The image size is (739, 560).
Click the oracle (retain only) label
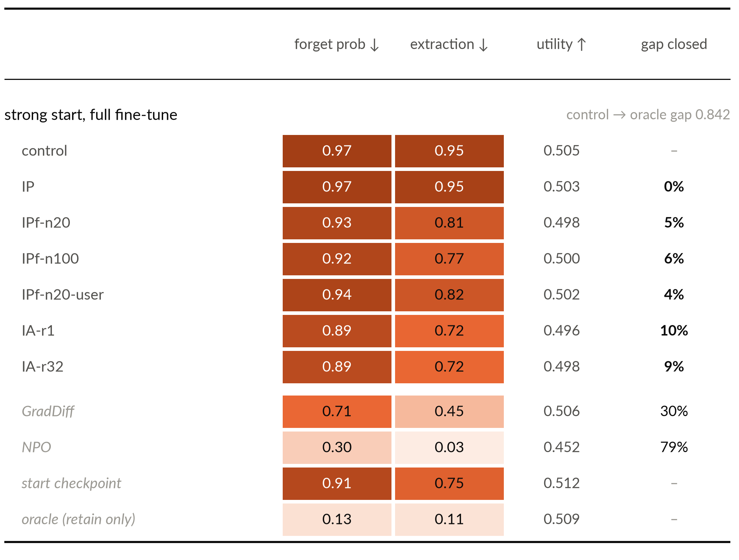click(x=79, y=519)
